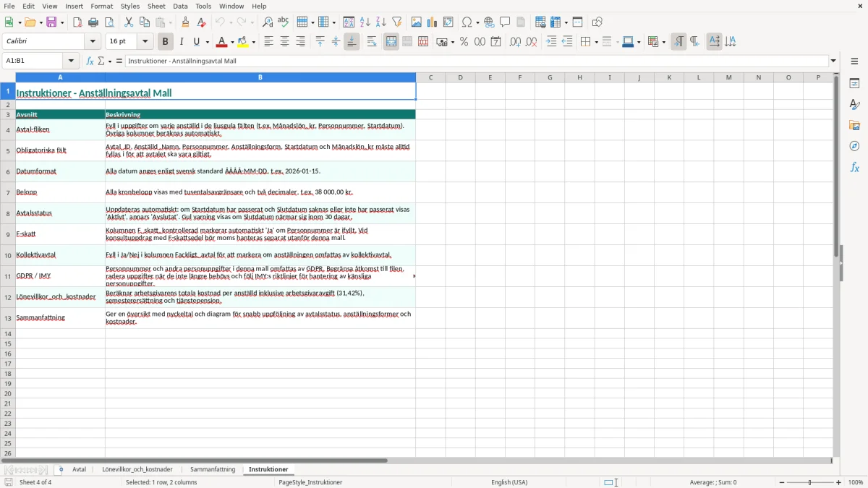Click the Insert Comment icon
Image resolution: width=868 pixels, height=488 pixels.
pyautogui.click(x=505, y=22)
